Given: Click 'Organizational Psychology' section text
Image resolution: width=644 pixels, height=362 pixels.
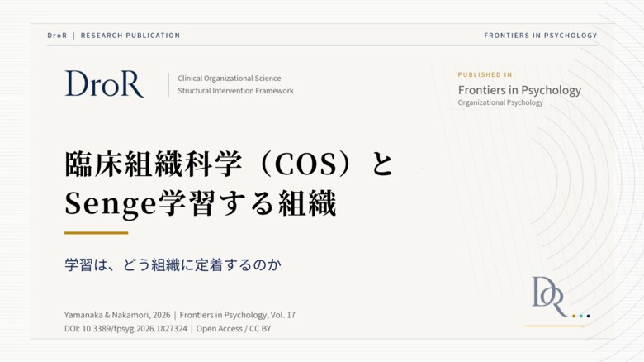Looking at the screenshot, I should coord(500,102).
